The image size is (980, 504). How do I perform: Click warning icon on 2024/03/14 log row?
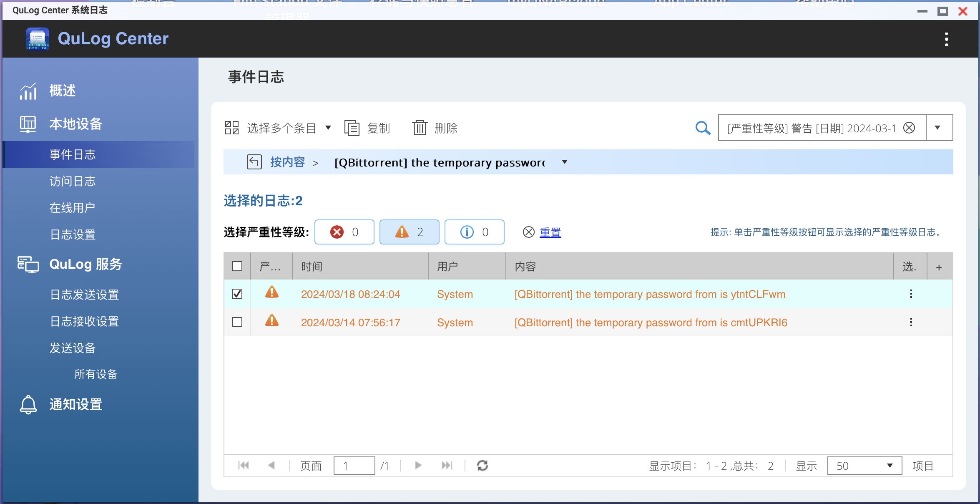point(272,321)
